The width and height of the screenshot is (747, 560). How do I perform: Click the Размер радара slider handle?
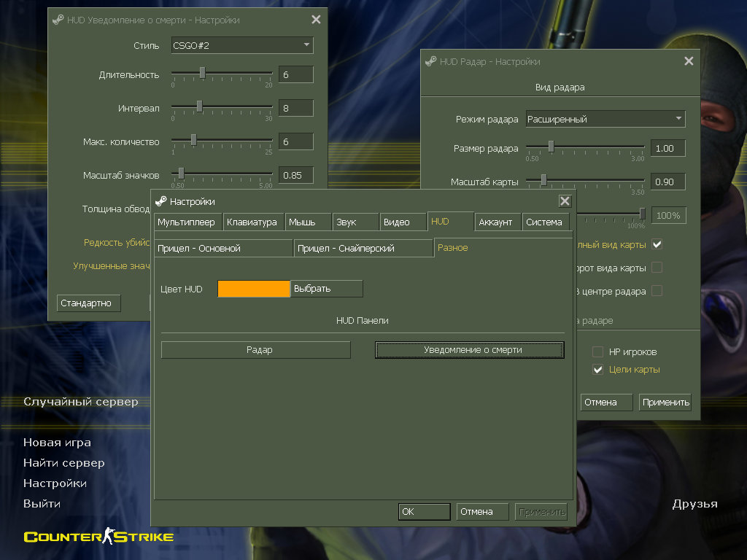tap(551, 147)
